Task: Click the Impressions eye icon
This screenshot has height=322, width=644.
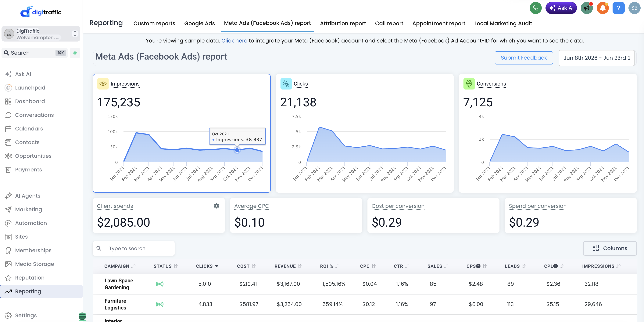Action: pos(103,84)
